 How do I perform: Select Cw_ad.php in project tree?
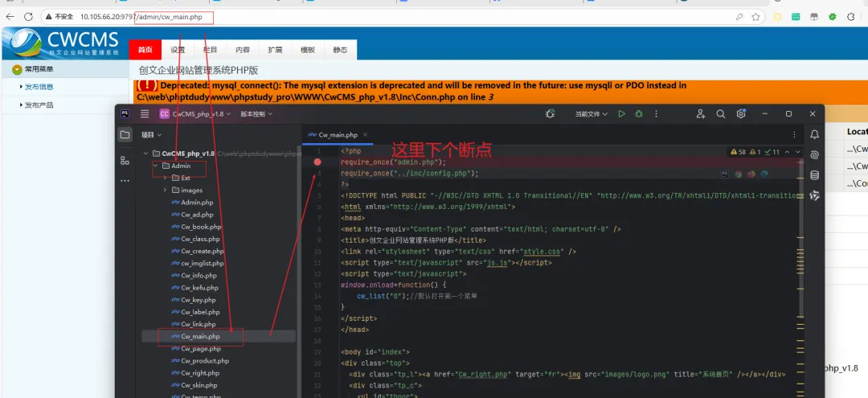tap(192, 215)
